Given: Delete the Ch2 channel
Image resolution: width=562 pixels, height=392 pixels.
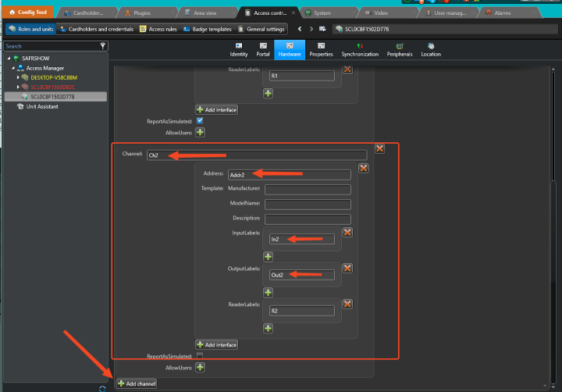Looking at the screenshot, I should tap(379, 148).
